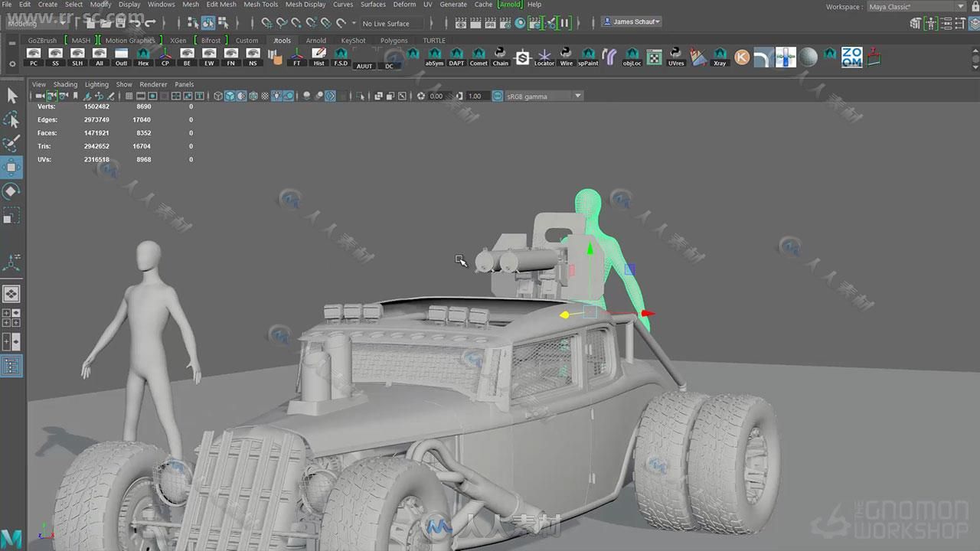Toggle textured display checker icon

(x=266, y=96)
